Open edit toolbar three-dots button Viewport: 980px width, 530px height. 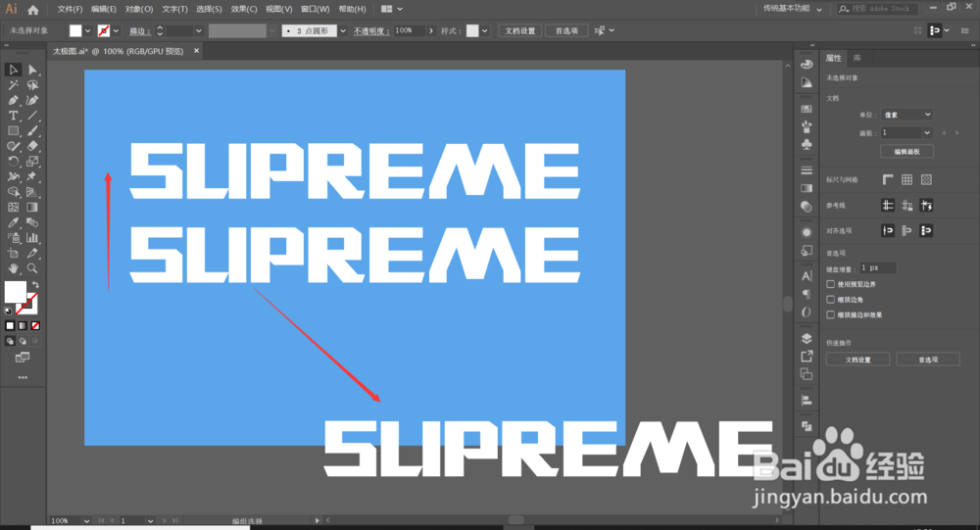point(23,377)
